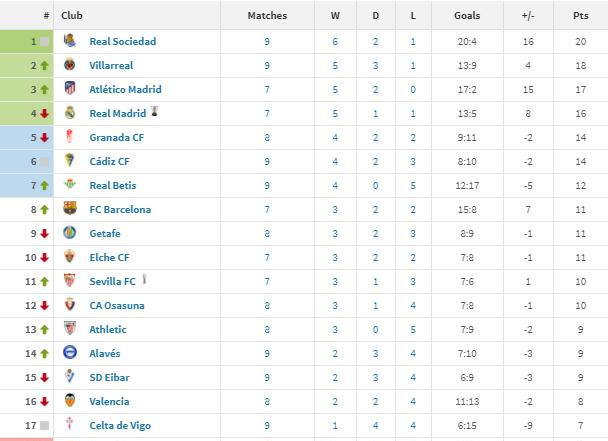Click the Getafe club crest icon
The width and height of the screenshot is (608, 441).
click(70, 232)
